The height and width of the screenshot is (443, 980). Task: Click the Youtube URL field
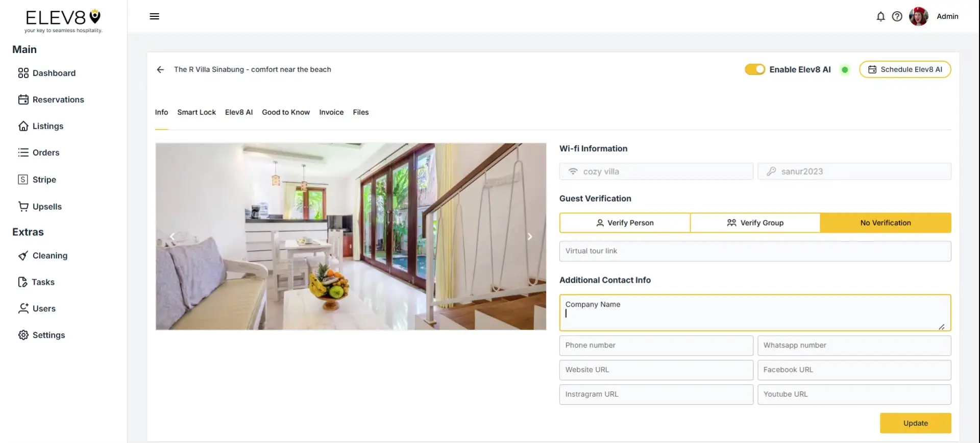click(854, 395)
